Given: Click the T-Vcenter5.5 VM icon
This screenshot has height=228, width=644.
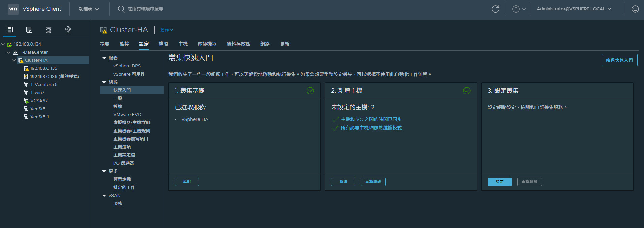Looking at the screenshot, I should pos(26,85).
